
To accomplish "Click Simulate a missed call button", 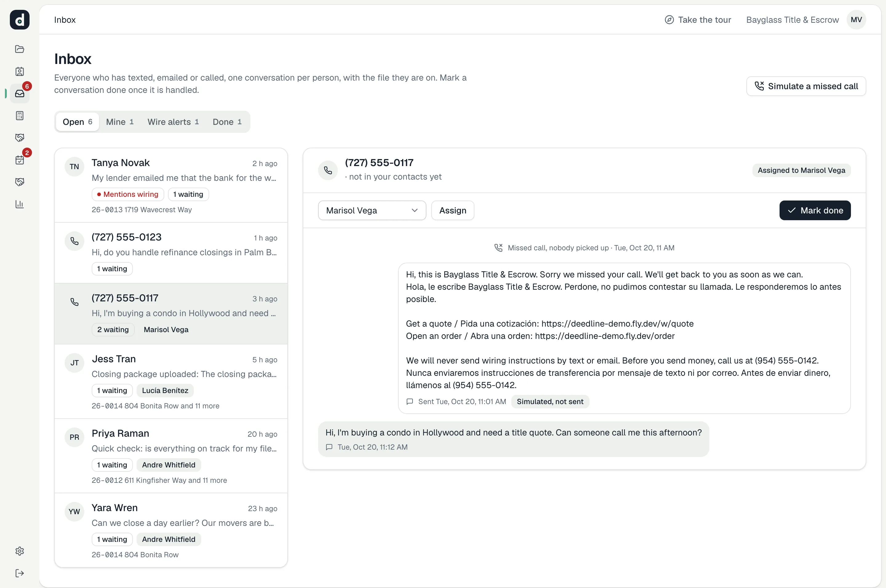I will tap(806, 86).
